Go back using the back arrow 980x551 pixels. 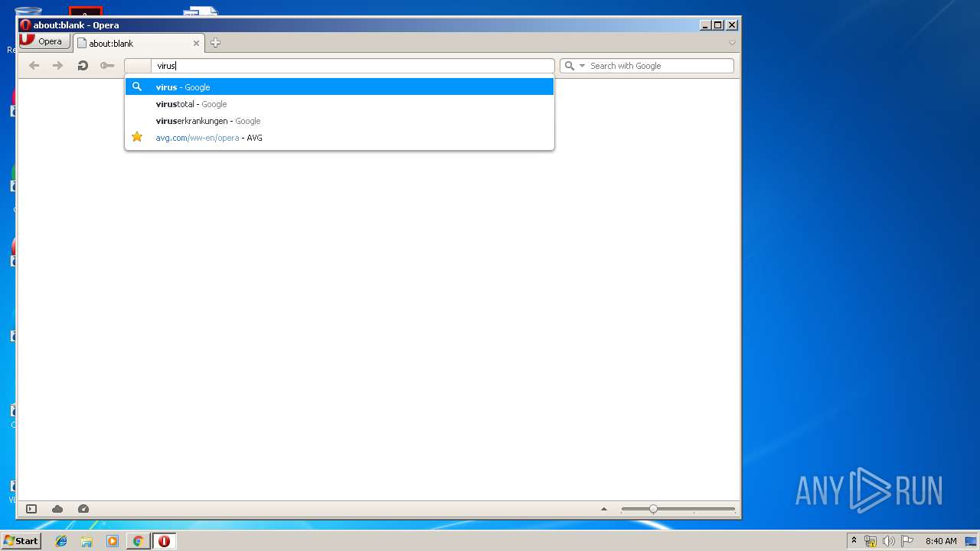(x=34, y=66)
